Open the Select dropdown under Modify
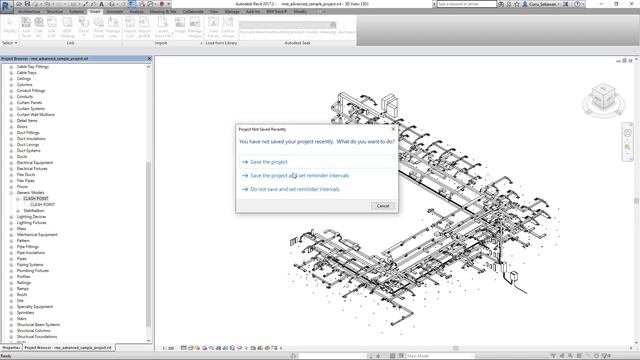Viewport: 640px width, 360px height. pos(10,43)
